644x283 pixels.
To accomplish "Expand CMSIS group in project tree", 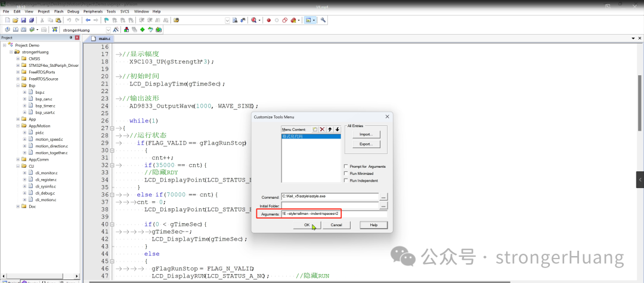I will click(x=18, y=59).
